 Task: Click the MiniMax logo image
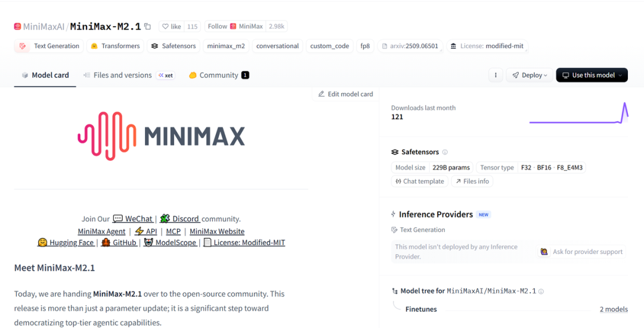point(161,136)
